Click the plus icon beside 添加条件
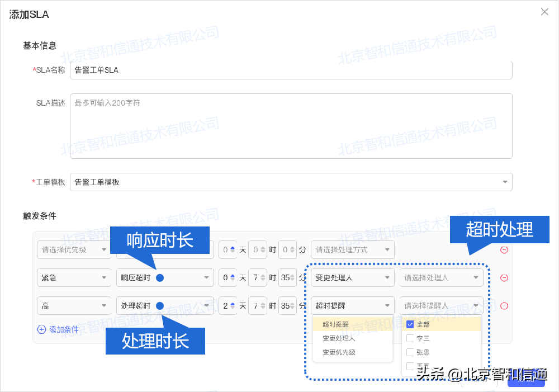This screenshot has width=559, height=392. (x=41, y=329)
